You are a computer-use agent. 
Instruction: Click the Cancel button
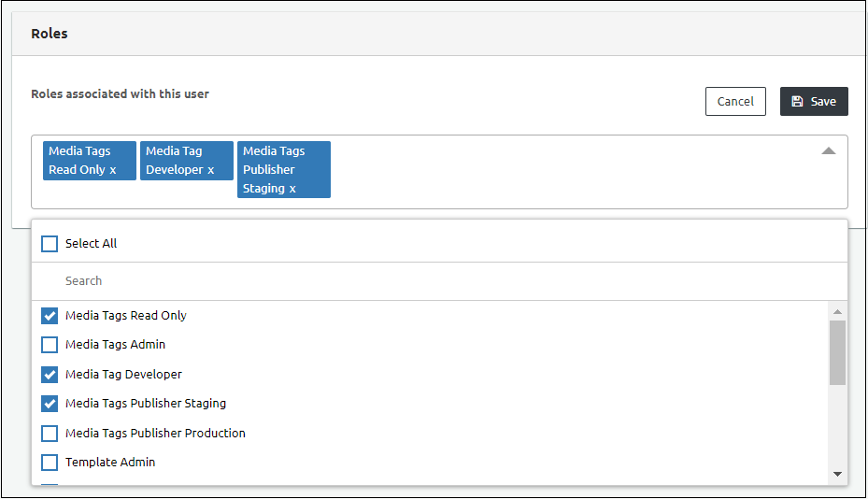coord(735,101)
